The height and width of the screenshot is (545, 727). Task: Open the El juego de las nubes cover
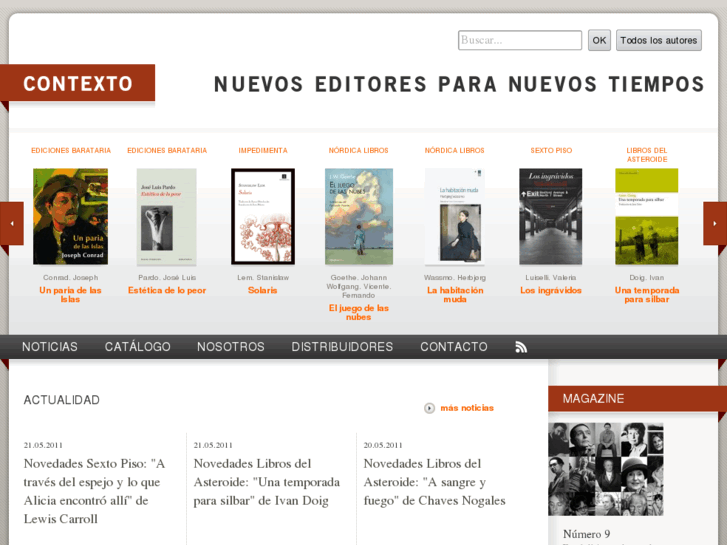click(359, 216)
